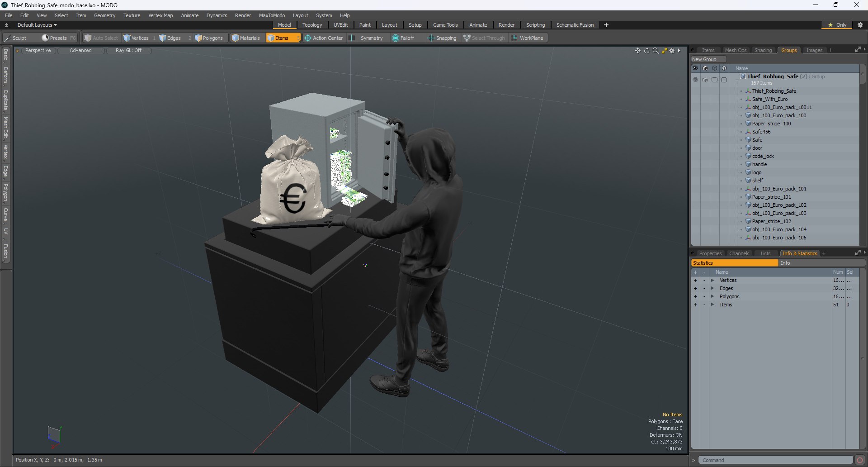
Task: Switch to the Topology layout tab
Action: click(312, 25)
